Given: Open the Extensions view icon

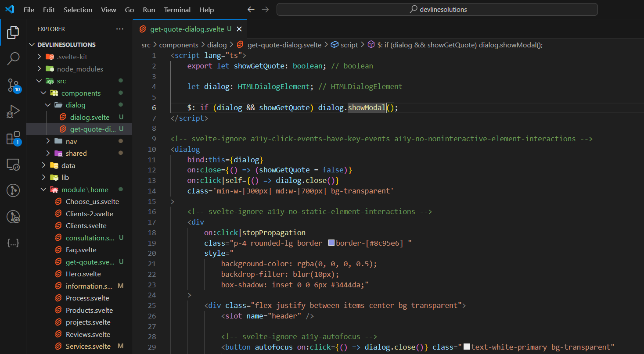Looking at the screenshot, I should (13, 138).
